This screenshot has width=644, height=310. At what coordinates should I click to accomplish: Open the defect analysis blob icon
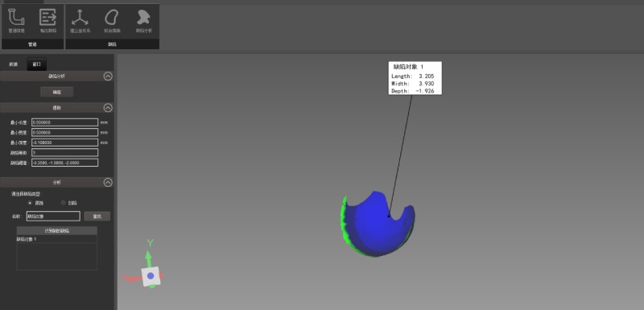click(144, 18)
